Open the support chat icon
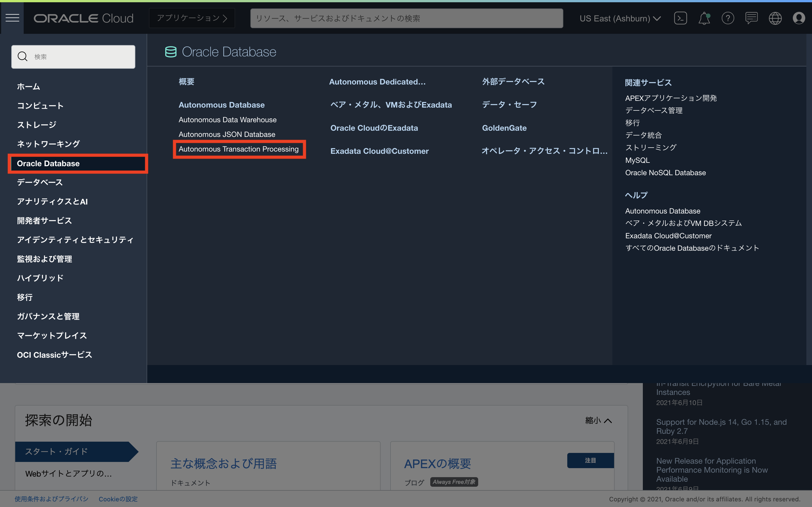The width and height of the screenshot is (812, 507). coord(751,18)
